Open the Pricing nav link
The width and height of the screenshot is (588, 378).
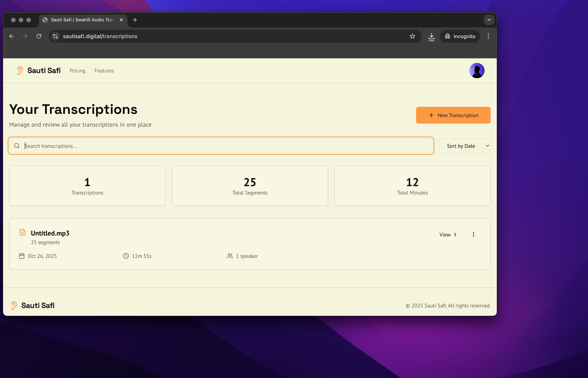point(77,71)
